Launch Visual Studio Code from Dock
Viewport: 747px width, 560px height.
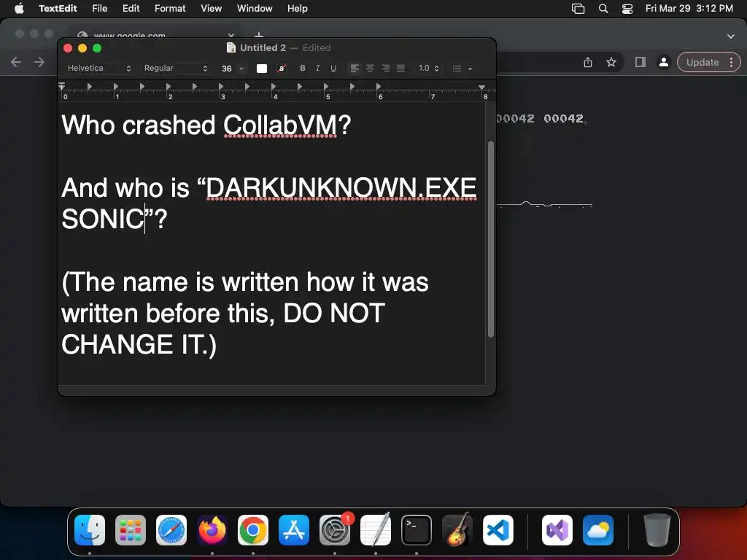coord(498,530)
